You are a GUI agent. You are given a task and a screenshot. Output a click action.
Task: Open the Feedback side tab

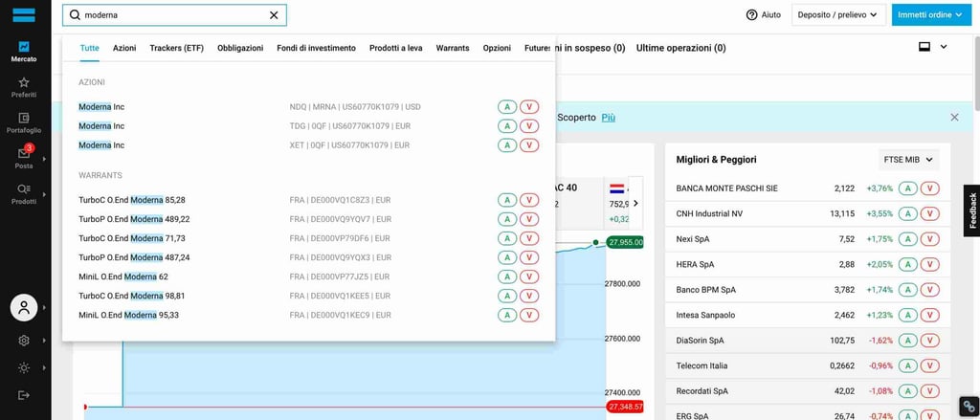coord(972,210)
